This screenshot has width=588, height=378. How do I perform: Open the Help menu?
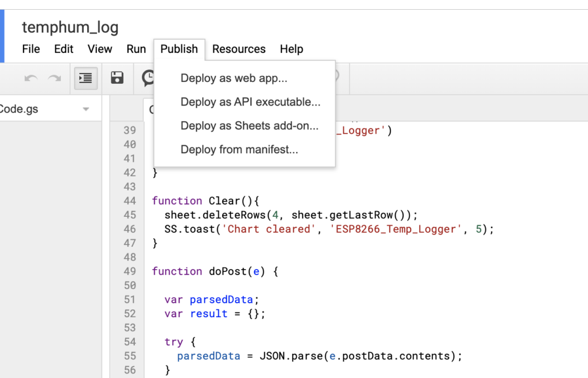coord(291,49)
